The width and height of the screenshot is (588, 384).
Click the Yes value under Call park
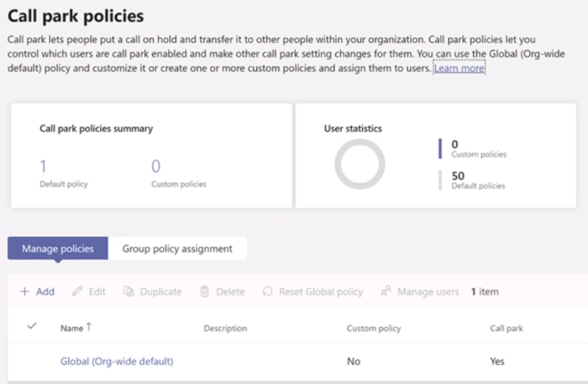click(498, 361)
